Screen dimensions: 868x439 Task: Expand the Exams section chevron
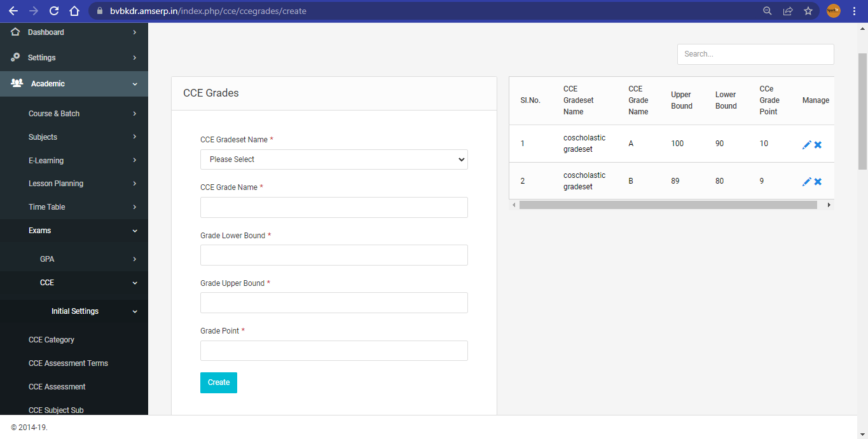[x=134, y=231]
